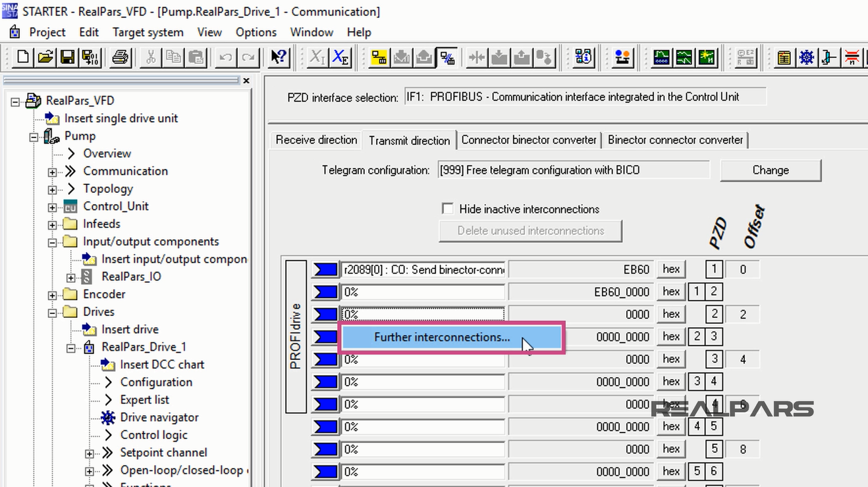
Task: Click the blue drive navigator wheel icon
Action: [x=807, y=57]
